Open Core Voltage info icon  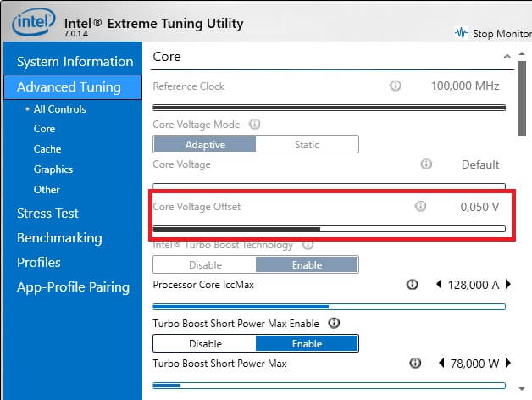tap(426, 164)
